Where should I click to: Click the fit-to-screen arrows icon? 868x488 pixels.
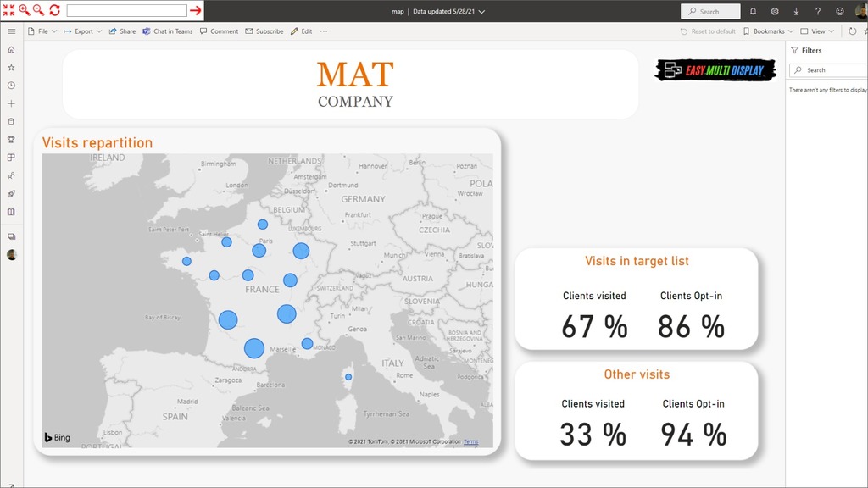coord(8,10)
